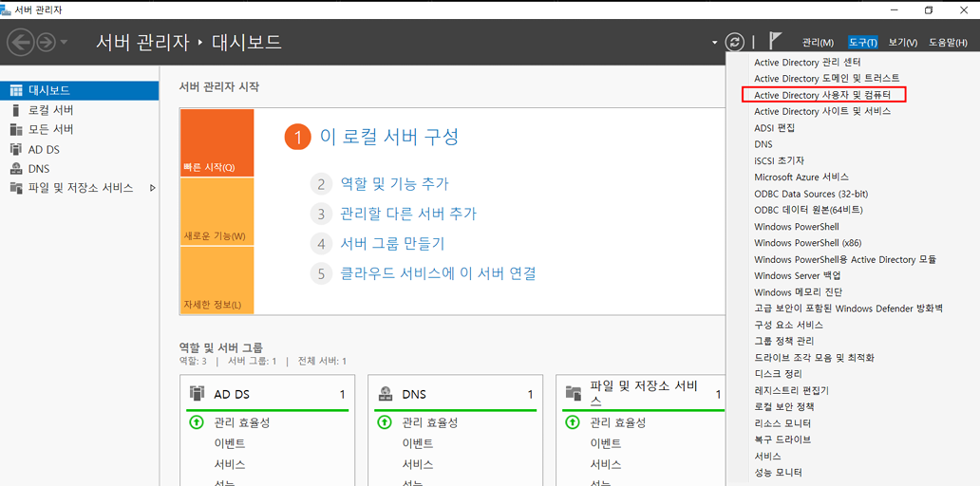This screenshot has width=980, height=486.
Task: Click 클라우드 서비스에 이 서버 연결 link
Action: [438, 273]
